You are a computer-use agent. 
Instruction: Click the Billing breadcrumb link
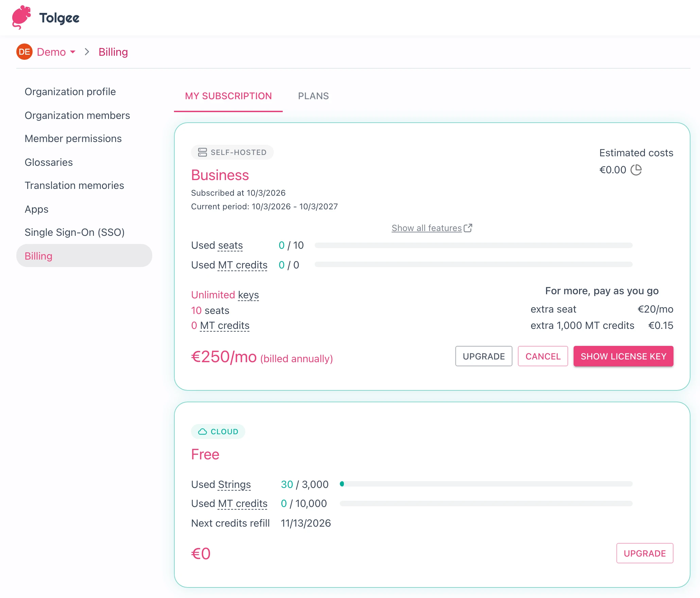(113, 52)
